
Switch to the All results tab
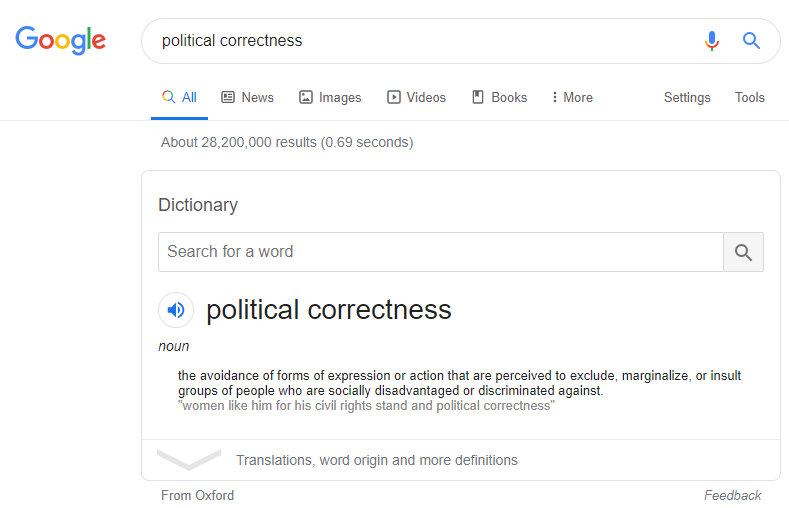point(180,97)
